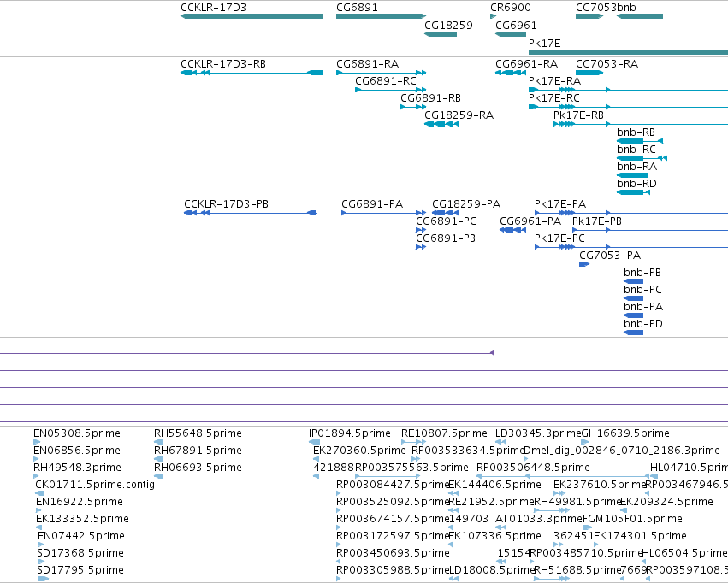This screenshot has width=728, height=583.
Task: Click the CG6961 gene feature
Action: [x=511, y=34]
